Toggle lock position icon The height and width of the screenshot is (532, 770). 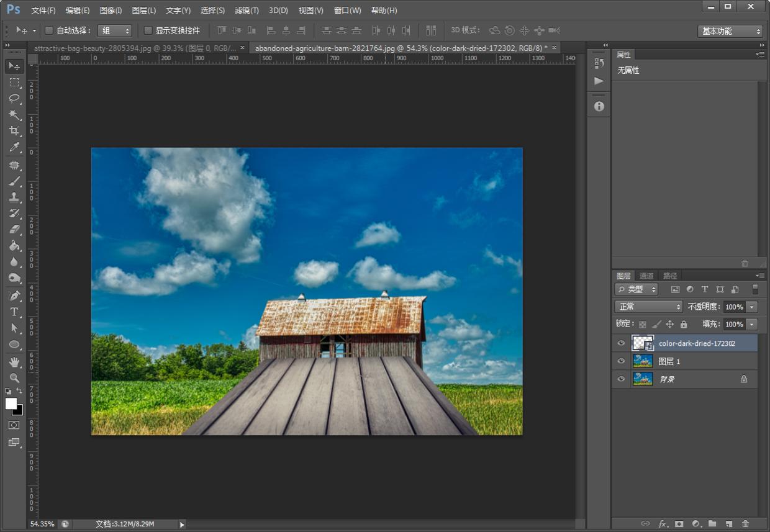670,324
